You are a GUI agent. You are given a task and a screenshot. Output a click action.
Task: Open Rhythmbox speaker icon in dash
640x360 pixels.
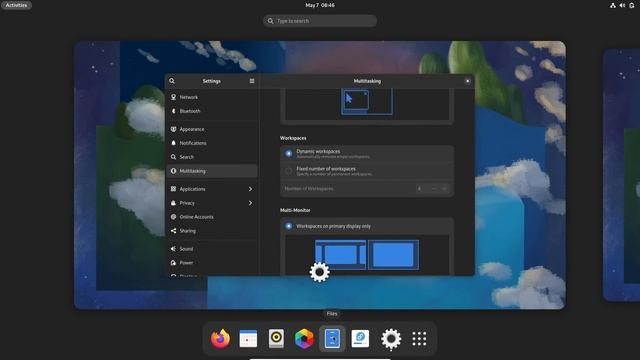pos(276,338)
